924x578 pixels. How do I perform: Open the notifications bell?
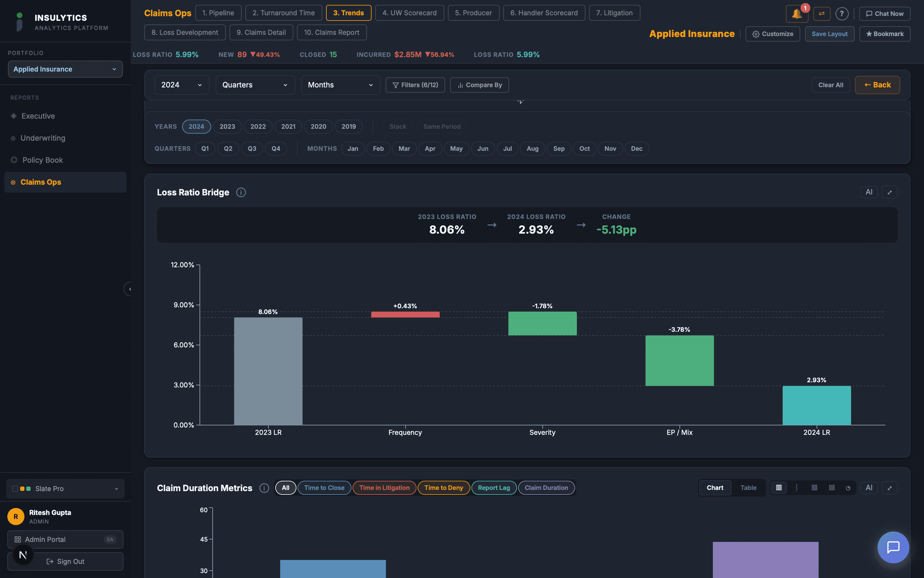[x=797, y=14]
